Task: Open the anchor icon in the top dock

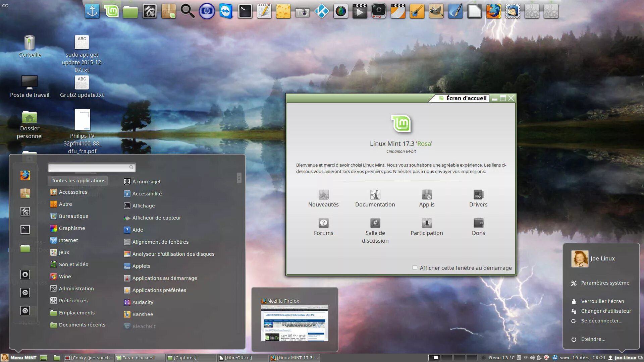Action: [x=92, y=11]
